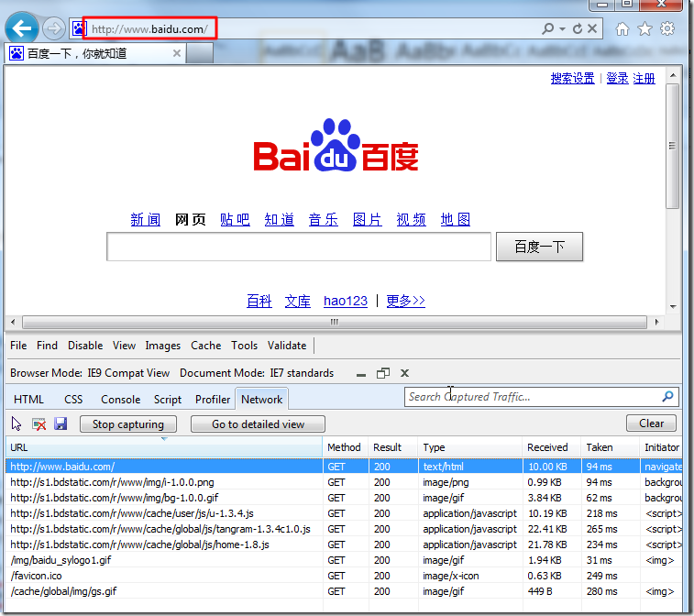This screenshot has width=694, height=616.
Task: Click the 搜索设置 link
Action: click(572, 78)
